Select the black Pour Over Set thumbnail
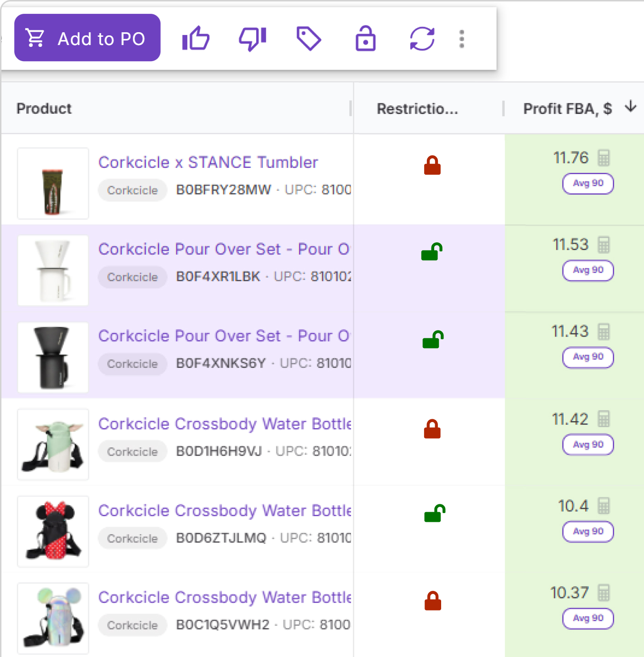Viewport: 644px width, 657px height. tap(53, 357)
